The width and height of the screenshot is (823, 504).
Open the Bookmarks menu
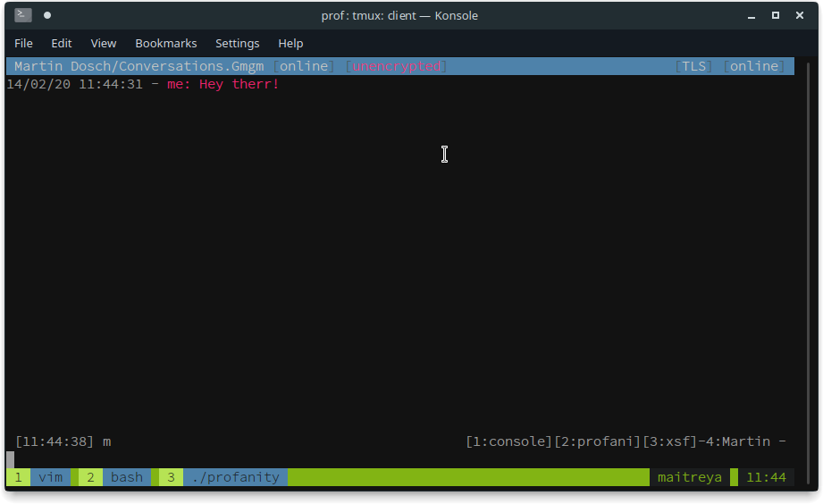[166, 43]
